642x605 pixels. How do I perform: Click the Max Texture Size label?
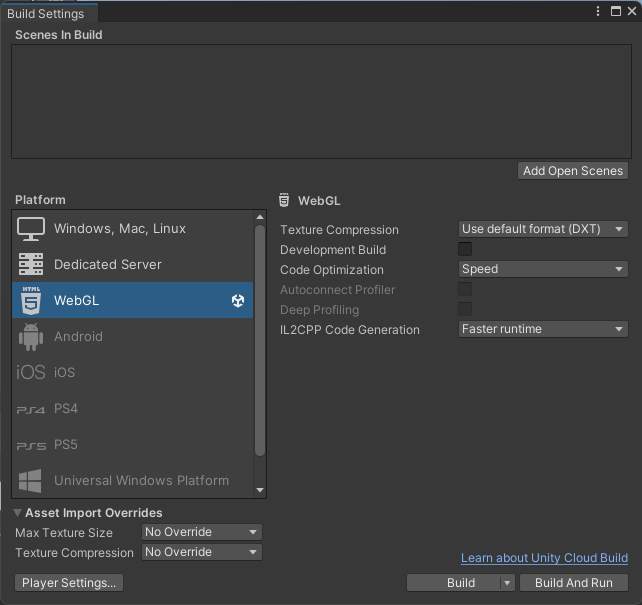click(x=64, y=533)
